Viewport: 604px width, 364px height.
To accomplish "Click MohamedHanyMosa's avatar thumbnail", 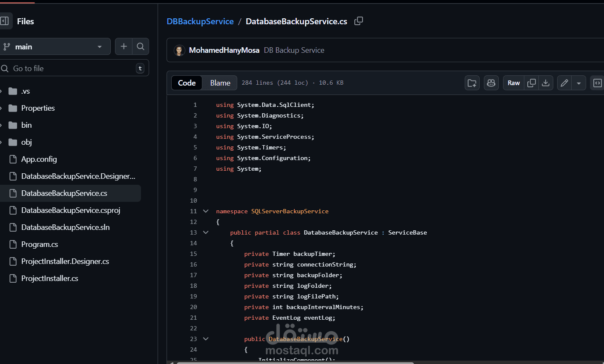I will (x=179, y=50).
